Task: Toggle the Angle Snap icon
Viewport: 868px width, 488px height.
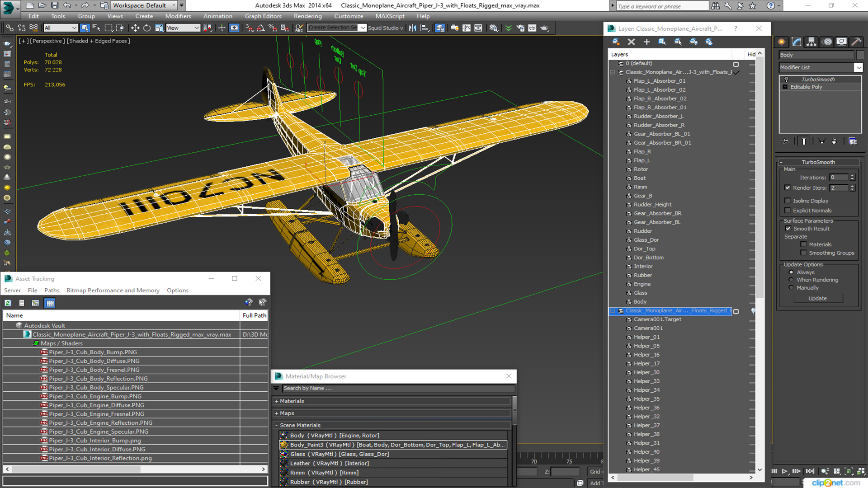Action: point(261,28)
